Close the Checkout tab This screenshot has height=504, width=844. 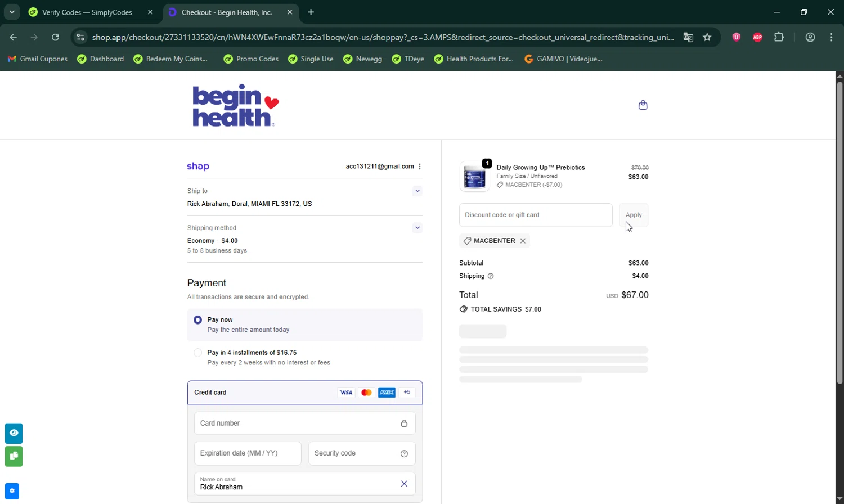tap(289, 12)
